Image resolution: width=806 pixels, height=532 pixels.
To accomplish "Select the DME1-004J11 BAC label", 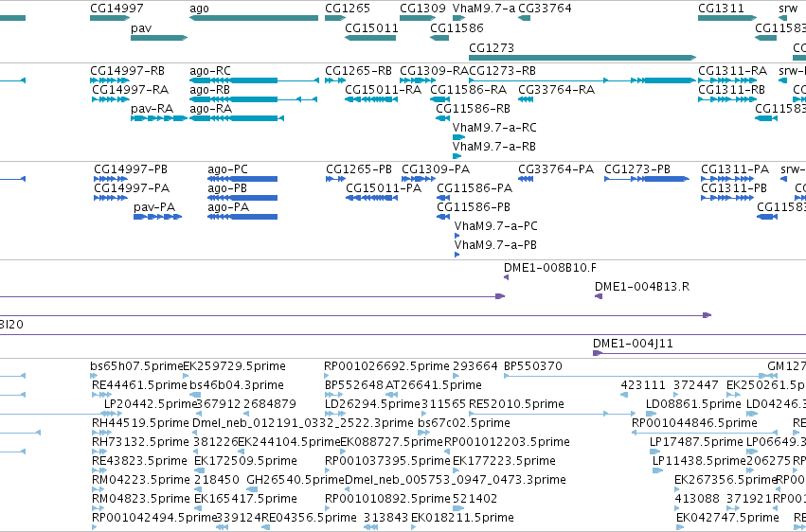I will [x=633, y=344].
